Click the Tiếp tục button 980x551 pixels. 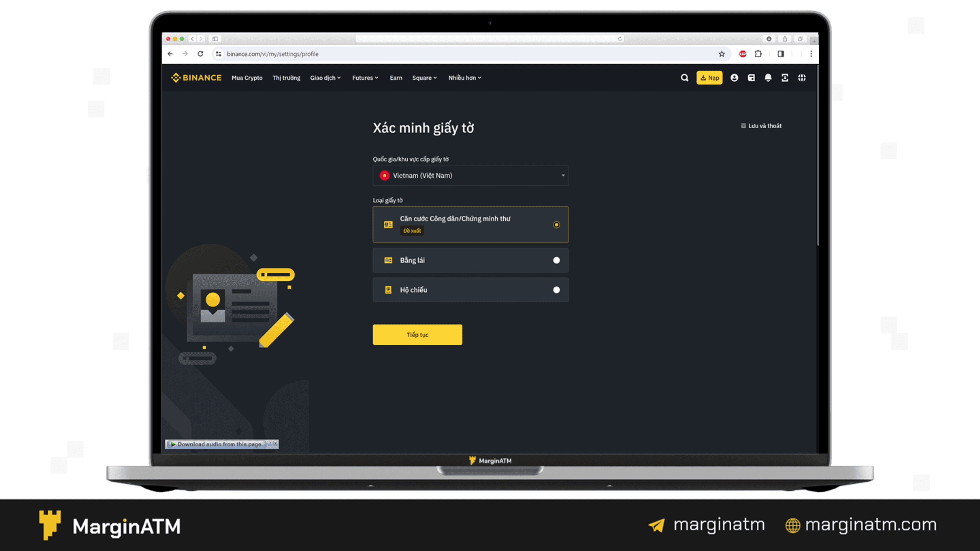[x=417, y=335]
